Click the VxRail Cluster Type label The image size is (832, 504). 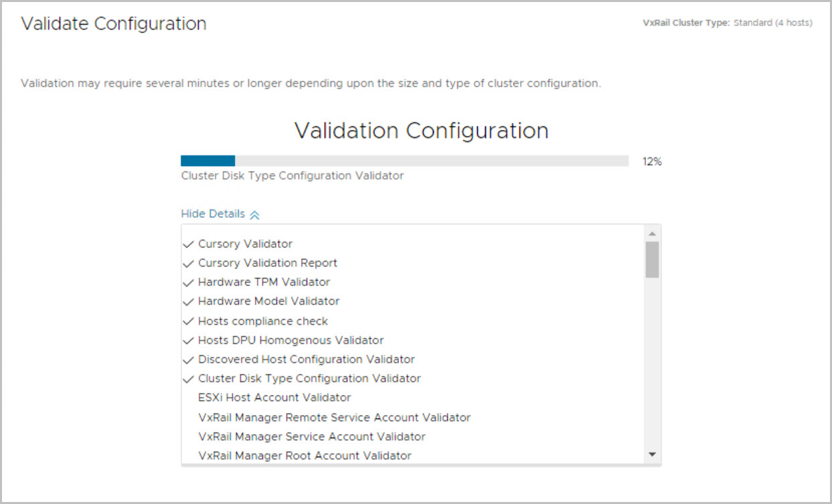(685, 23)
